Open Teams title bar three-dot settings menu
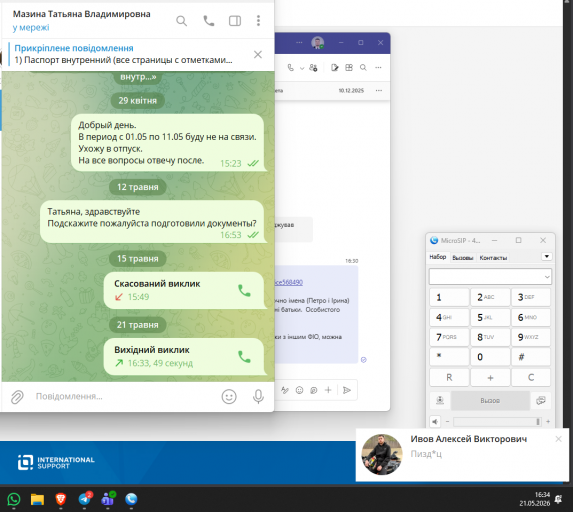This screenshot has height=512, width=573. 299,43
